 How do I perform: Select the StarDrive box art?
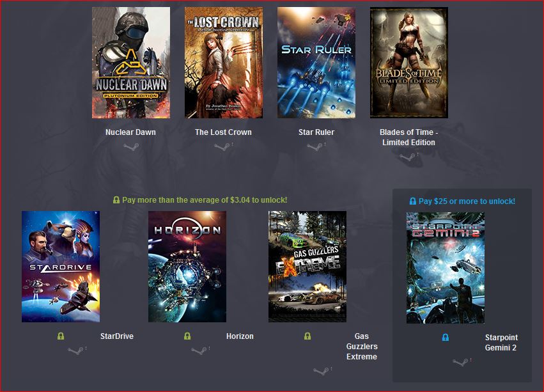[61, 267]
